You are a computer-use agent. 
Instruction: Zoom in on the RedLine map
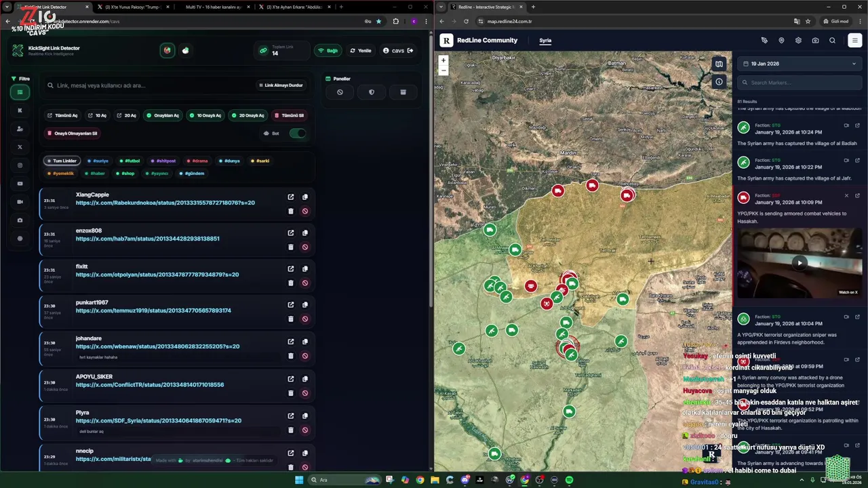[x=443, y=60]
